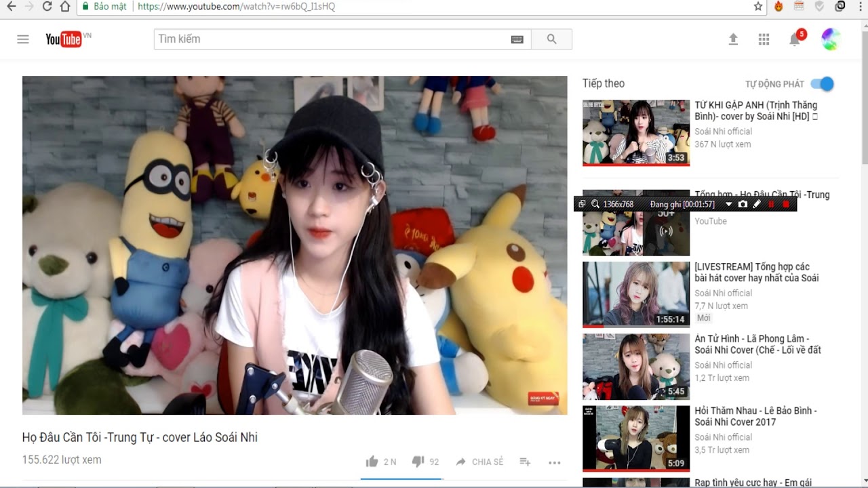Viewport: 868px width, 488px height.
Task: Open Hỏi Thăm Nhau - Lê Bảo Bình title
Action: 755,416
